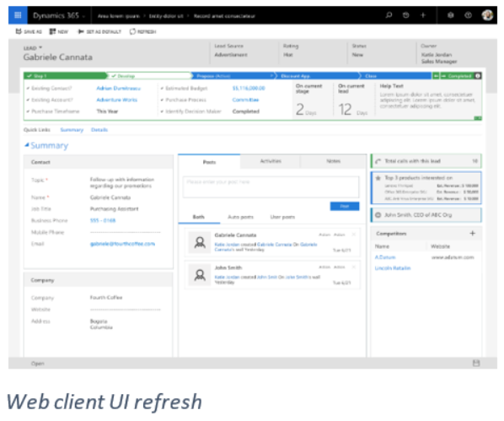Open the Dynamics 365 dropdown
The height and width of the screenshot is (421, 504).
(59, 15)
